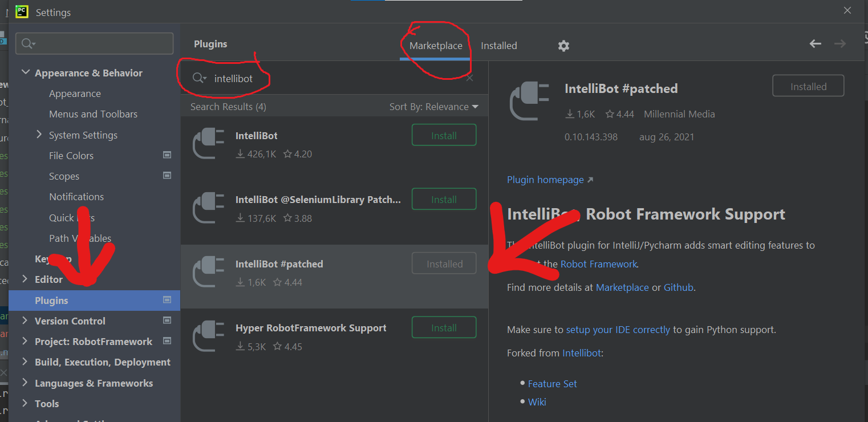This screenshot has width=868, height=422.
Task: Go back with the left arrow
Action: point(816,44)
